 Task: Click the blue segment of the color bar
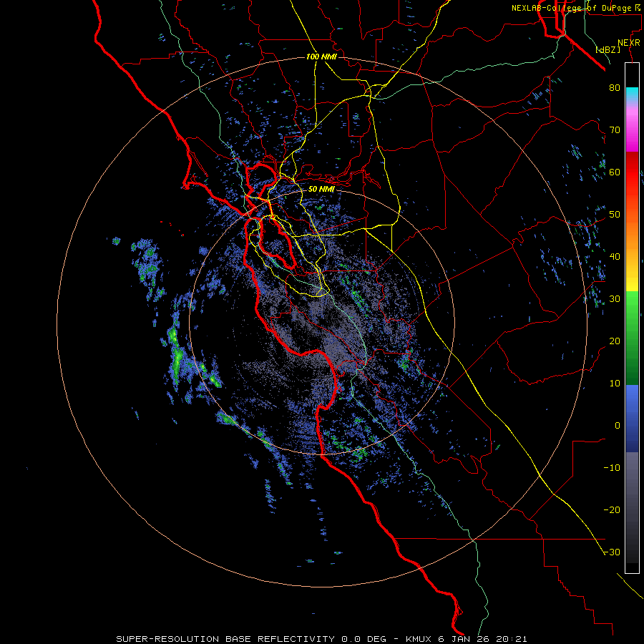pyautogui.click(x=632, y=419)
